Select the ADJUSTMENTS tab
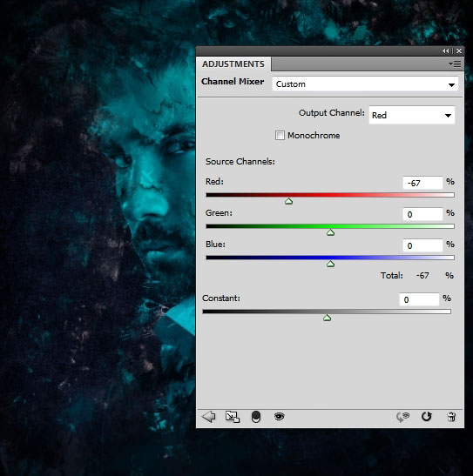Image resolution: width=473 pixels, height=476 pixels. 233,64
